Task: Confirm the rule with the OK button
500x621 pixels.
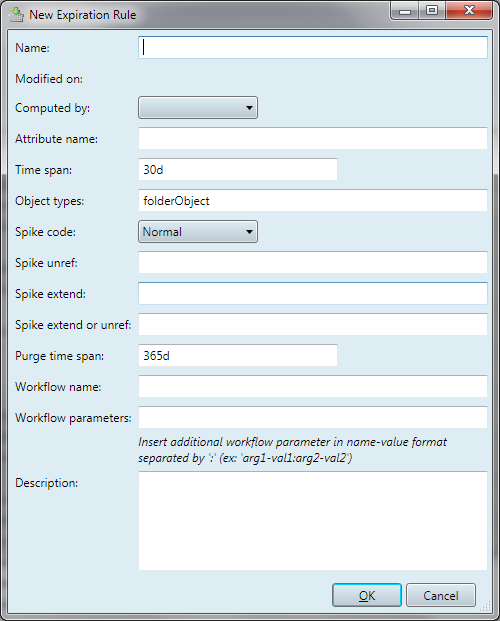Action: (367, 595)
